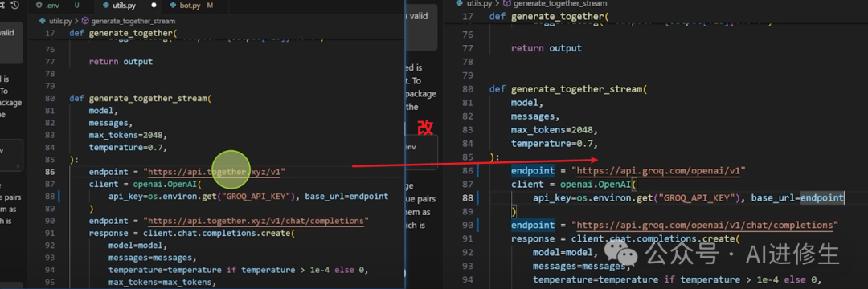The width and height of the screenshot is (868, 289).
Task: Click line number 86 in the left editor
Action: [x=51, y=172]
